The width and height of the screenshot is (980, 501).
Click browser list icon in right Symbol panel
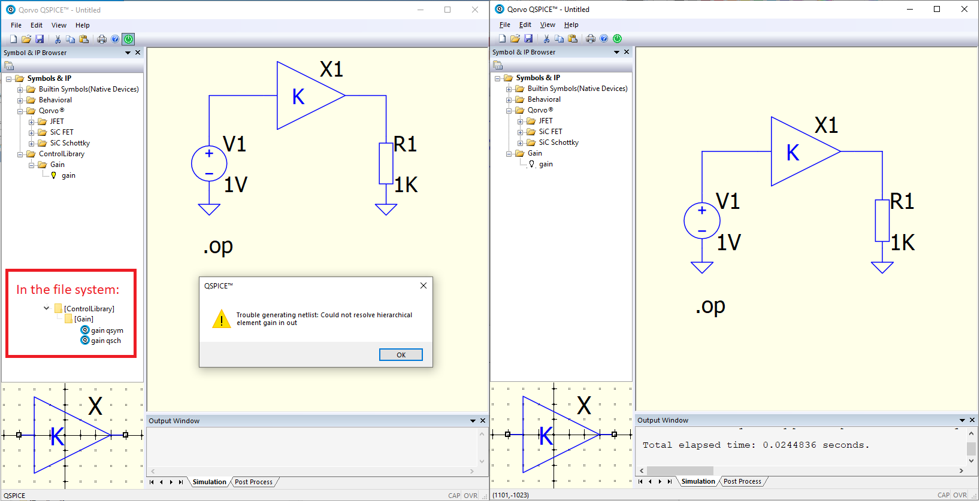coord(498,65)
